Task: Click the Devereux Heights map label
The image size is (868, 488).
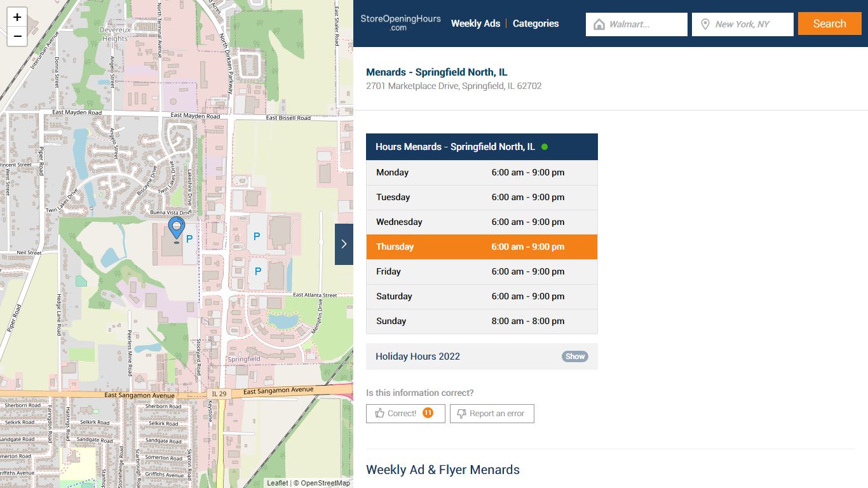Action: 114,34
